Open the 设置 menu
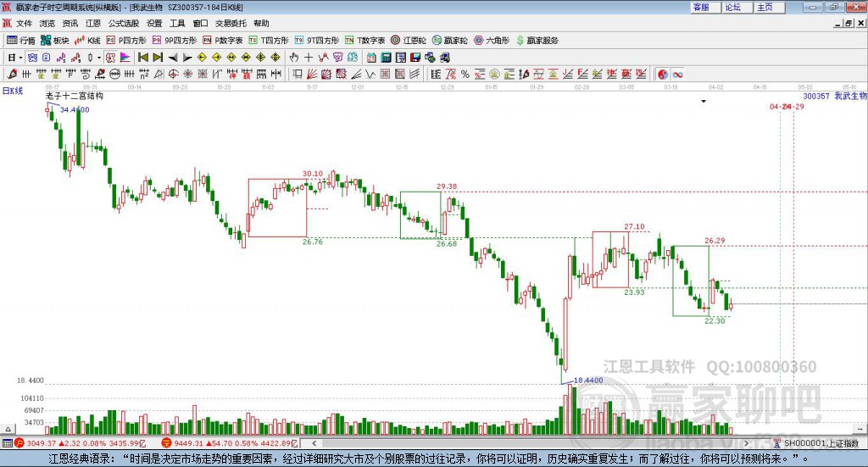 pyautogui.click(x=154, y=23)
